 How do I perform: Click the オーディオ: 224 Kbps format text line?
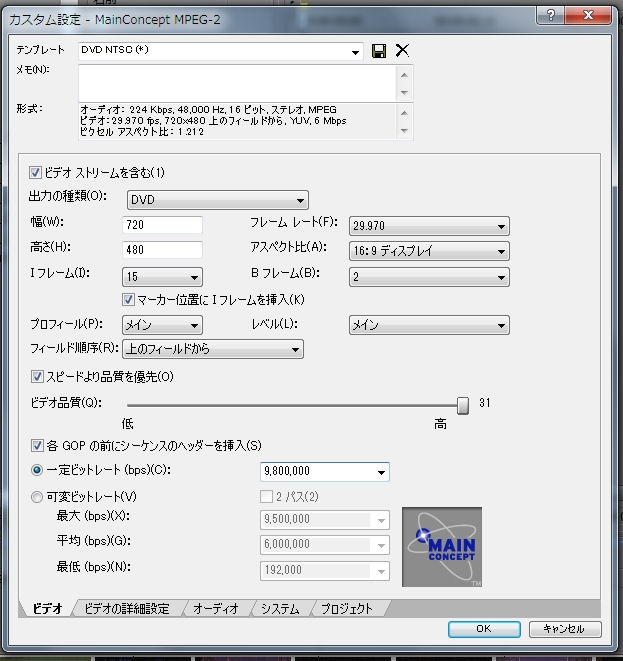coord(208,110)
